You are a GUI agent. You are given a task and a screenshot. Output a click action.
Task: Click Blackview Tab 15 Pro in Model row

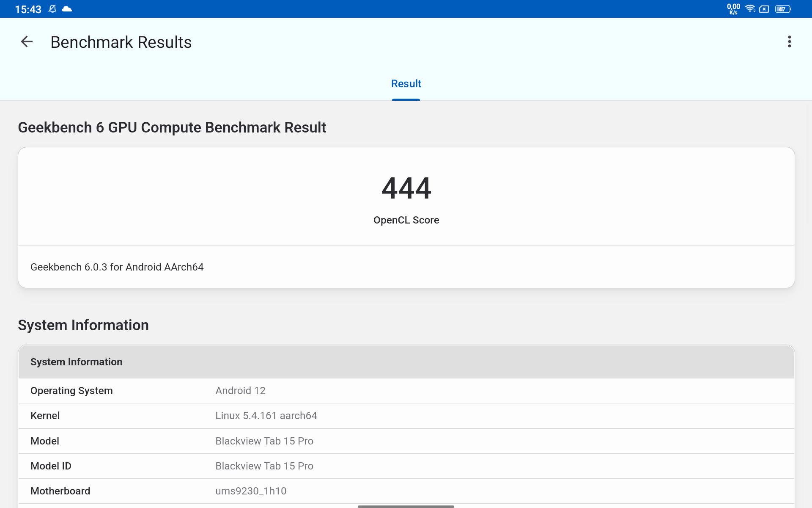pos(264,441)
